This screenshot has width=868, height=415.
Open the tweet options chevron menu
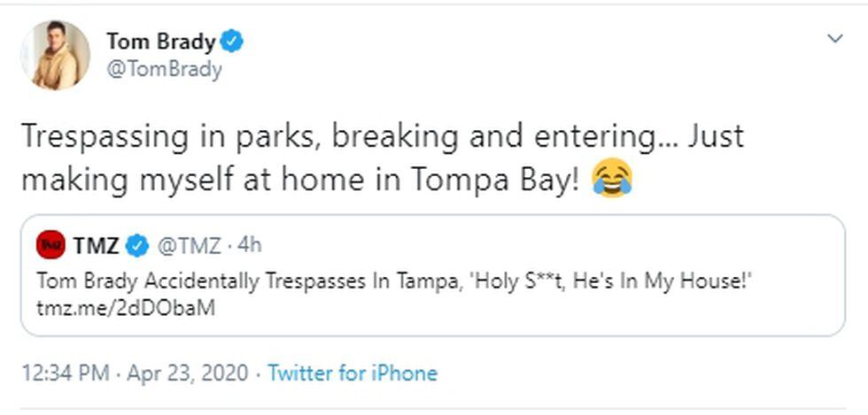coord(834,39)
